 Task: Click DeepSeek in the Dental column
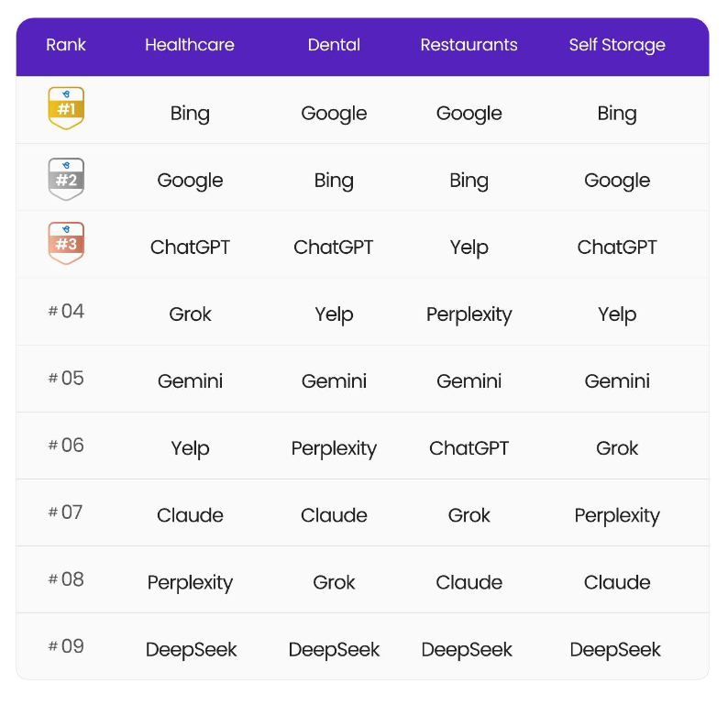click(334, 650)
